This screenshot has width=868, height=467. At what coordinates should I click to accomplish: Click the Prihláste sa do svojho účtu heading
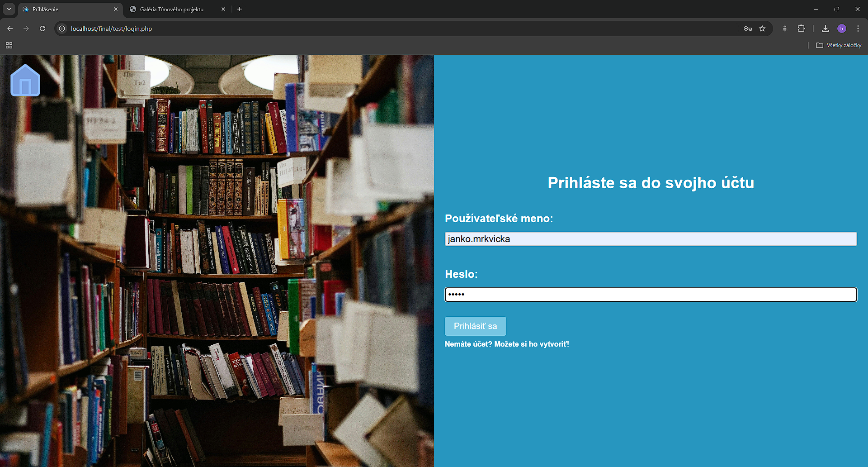point(651,183)
